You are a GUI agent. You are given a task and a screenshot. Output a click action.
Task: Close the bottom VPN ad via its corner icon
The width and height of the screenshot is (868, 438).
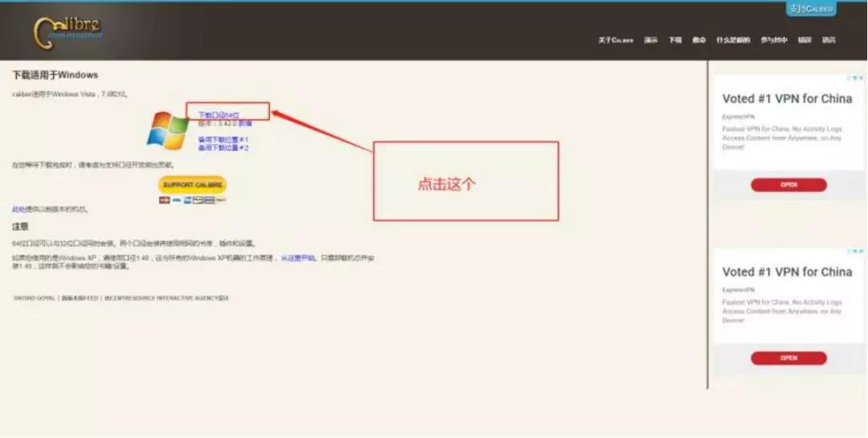tap(859, 252)
